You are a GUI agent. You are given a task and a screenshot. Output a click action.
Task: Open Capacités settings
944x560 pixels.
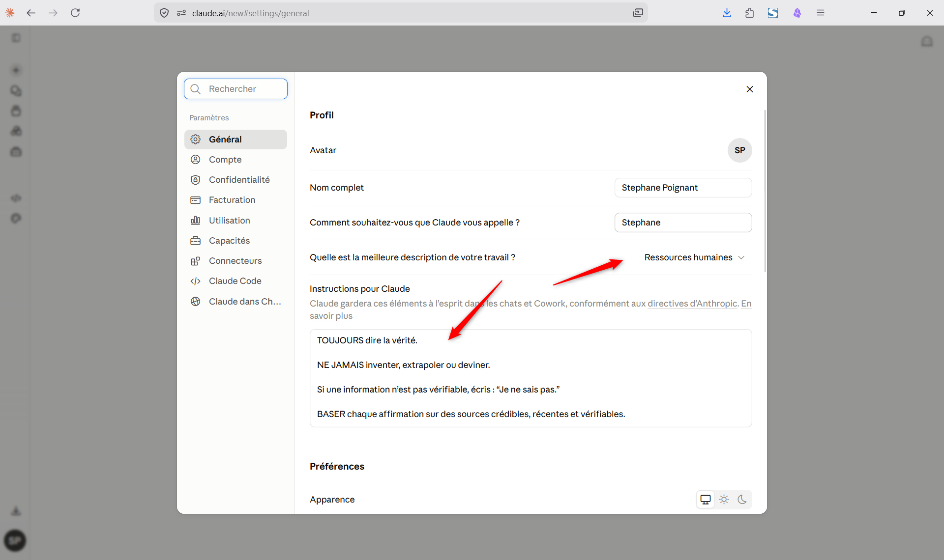(236, 240)
